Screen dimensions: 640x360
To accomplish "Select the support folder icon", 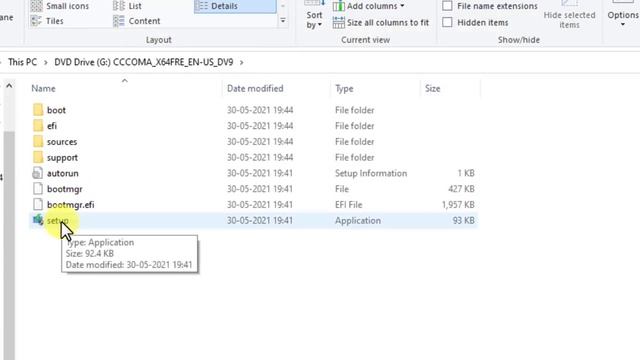I will [38, 157].
